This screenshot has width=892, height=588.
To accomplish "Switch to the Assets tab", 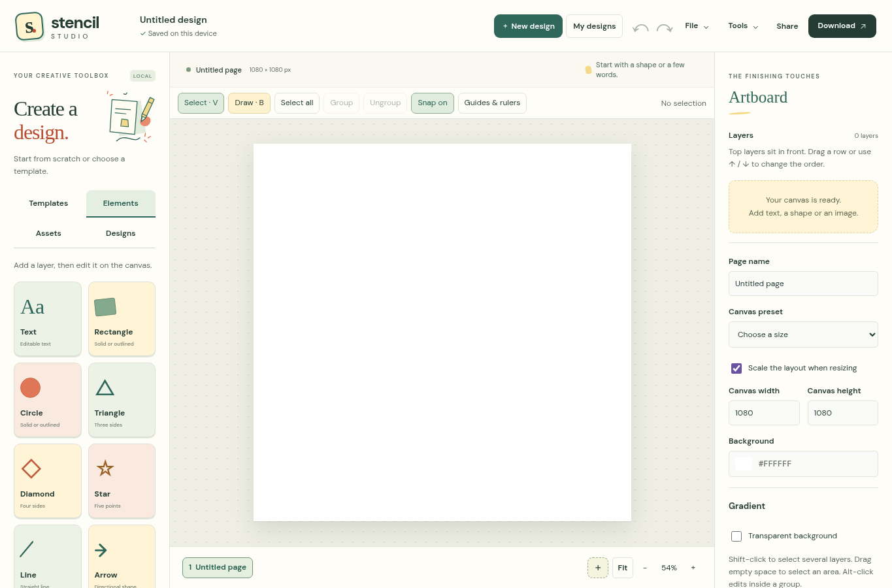I will pyautogui.click(x=48, y=233).
